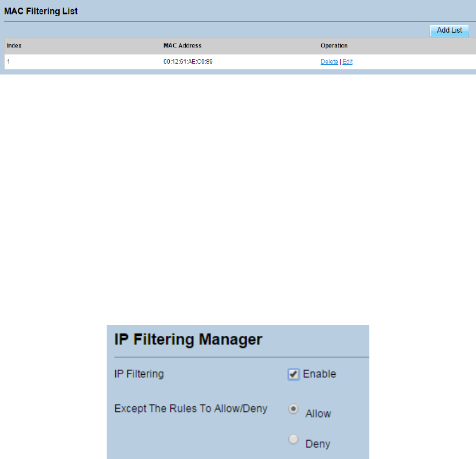Click the Operation column header
476x459 pixels.
[334, 45]
